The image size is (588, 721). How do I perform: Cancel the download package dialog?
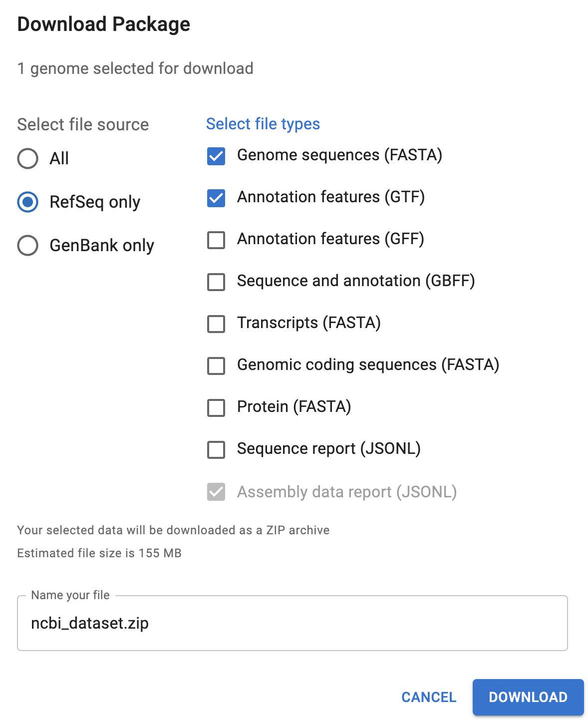tap(429, 697)
